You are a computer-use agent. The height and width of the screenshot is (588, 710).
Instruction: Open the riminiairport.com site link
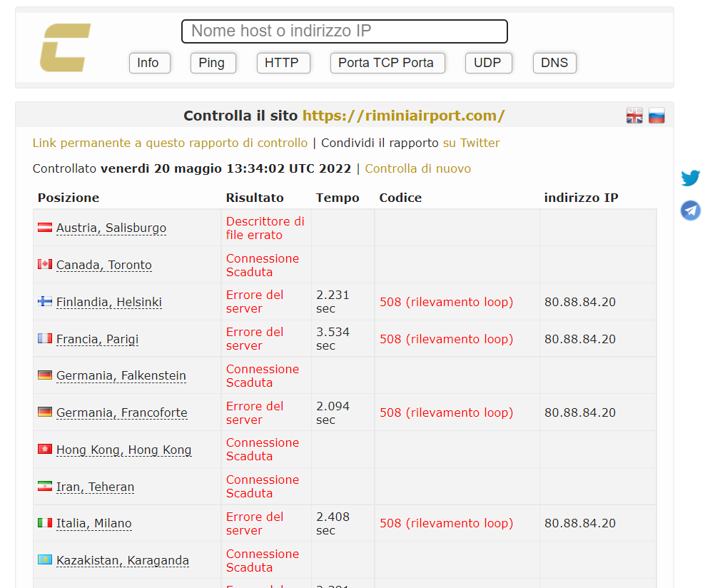pyautogui.click(x=403, y=116)
